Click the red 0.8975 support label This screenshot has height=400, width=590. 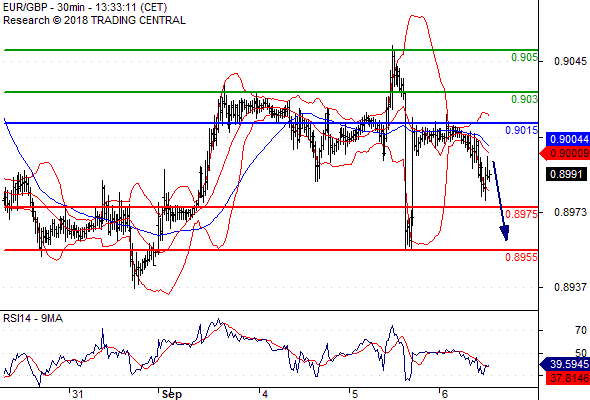tap(522, 214)
